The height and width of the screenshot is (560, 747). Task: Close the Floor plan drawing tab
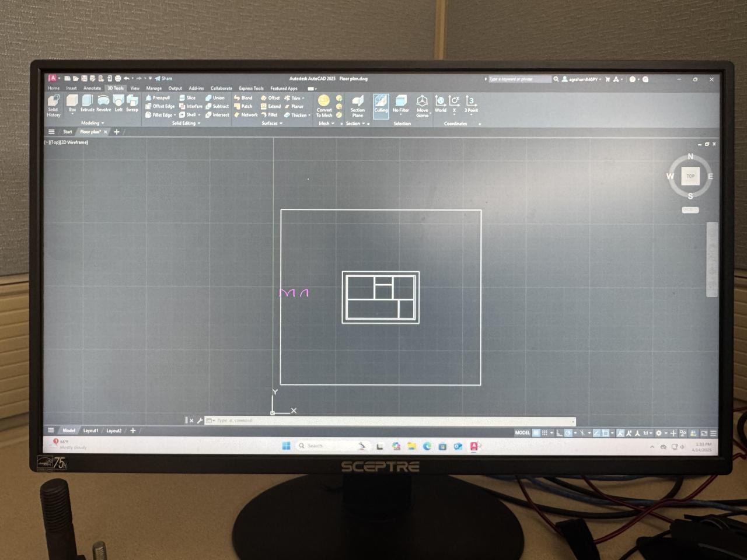coord(106,132)
